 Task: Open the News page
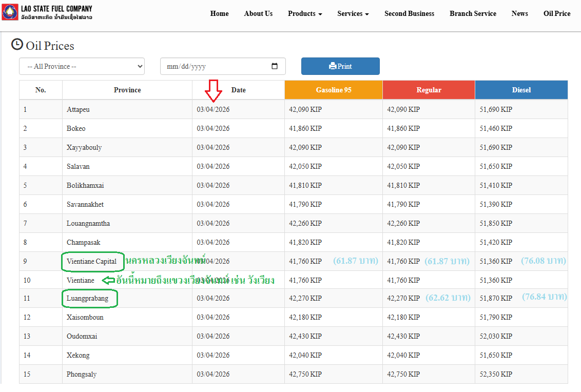pos(519,14)
